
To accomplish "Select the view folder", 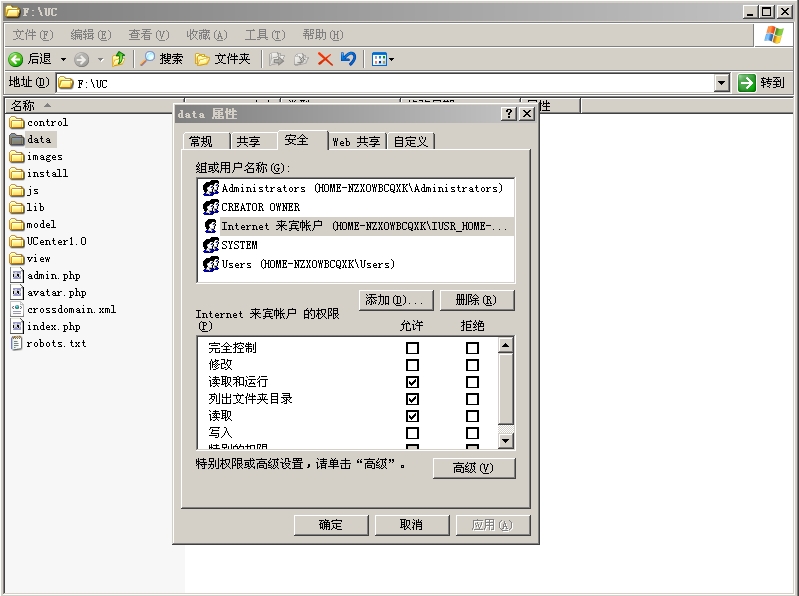I will click(x=30, y=258).
